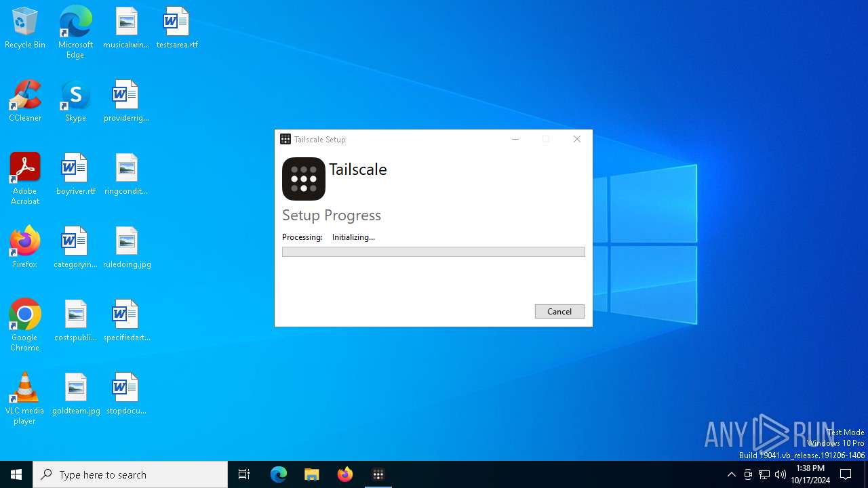Screen dimensions: 868x488
Task: Click the Tailscale logo in the setup dialog
Action: pos(304,179)
